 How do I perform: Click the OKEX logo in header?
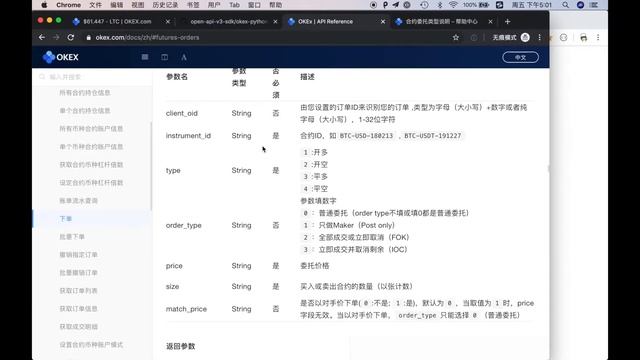point(60,57)
